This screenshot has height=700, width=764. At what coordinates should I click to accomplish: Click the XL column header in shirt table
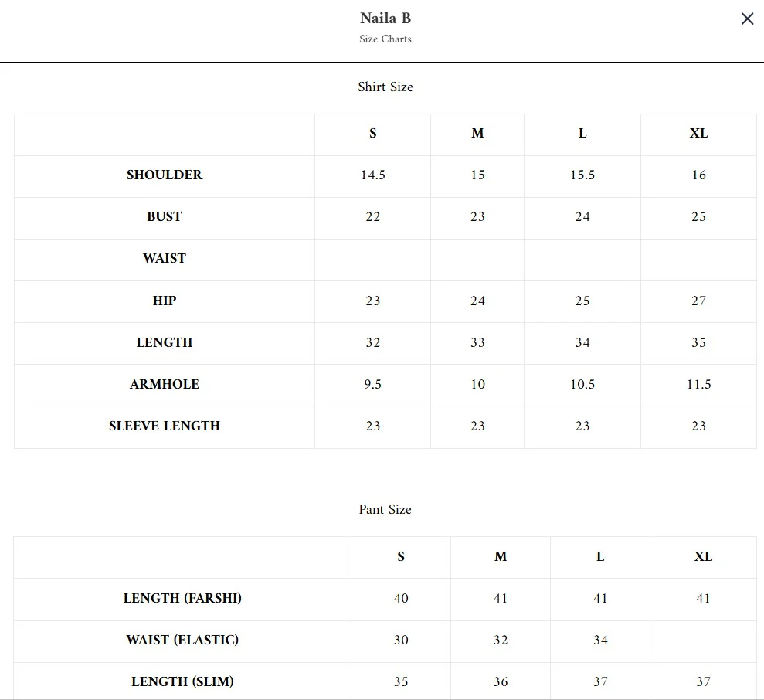(698, 133)
